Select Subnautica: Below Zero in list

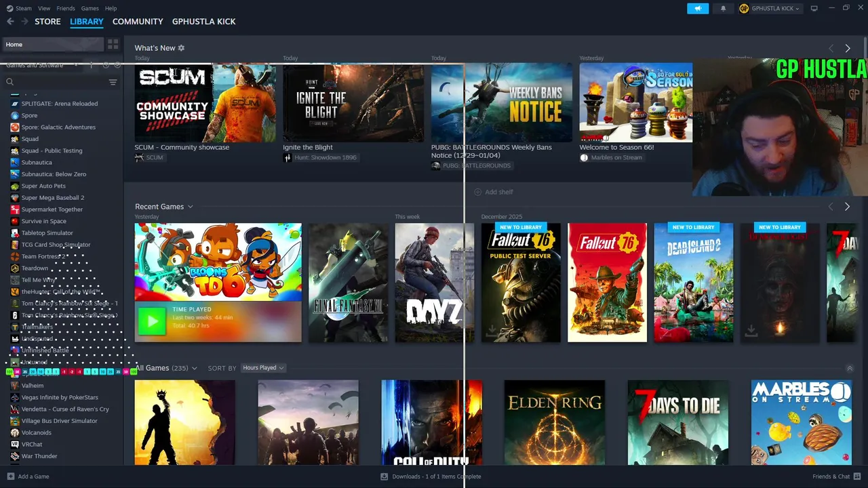(54, 174)
